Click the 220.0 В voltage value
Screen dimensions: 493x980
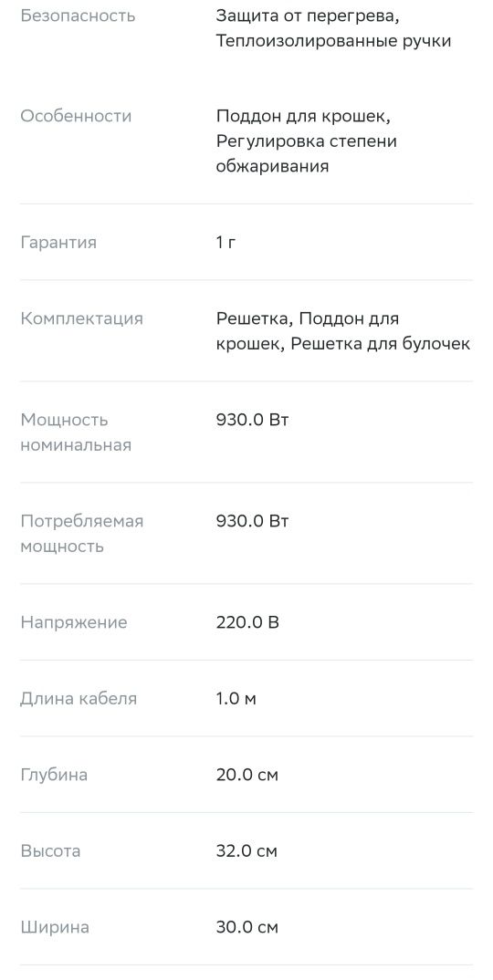click(247, 622)
